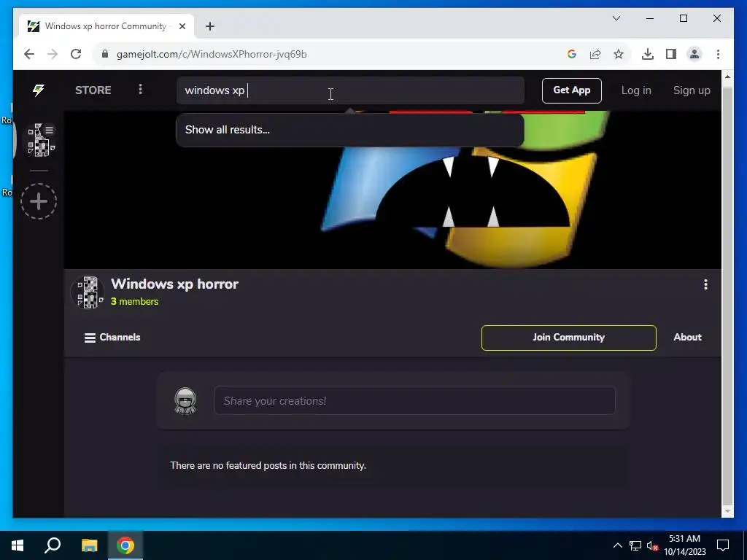Click the Chrome taskbar icon
747x560 pixels.
tap(125, 545)
